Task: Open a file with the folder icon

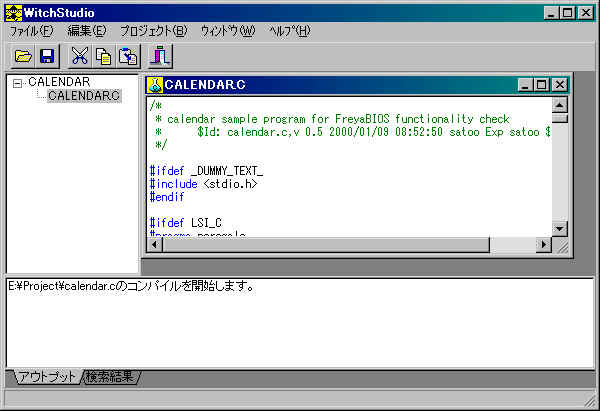Action: coord(23,56)
